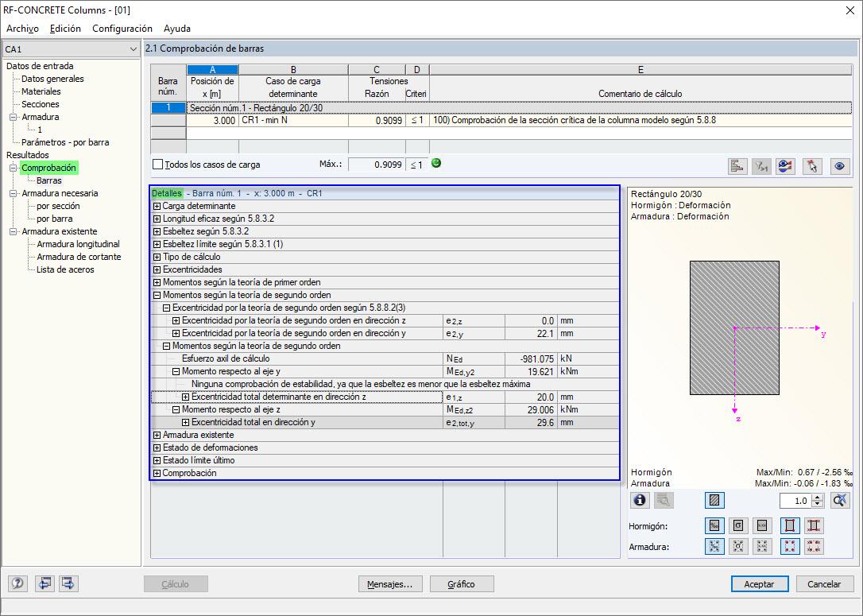The image size is (863, 616).
Task: Open the Edición menu
Action: click(65, 29)
